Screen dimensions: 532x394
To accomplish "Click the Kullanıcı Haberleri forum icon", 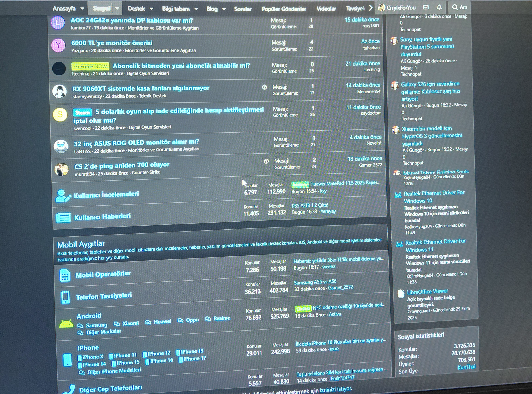I will coord(63,217).
